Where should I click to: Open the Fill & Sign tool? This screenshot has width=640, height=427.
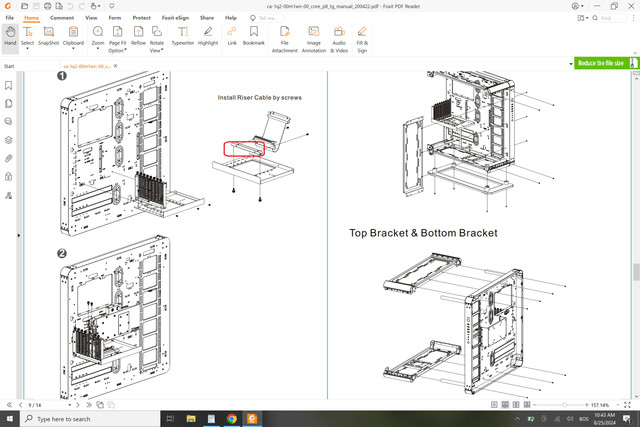tap(362, 39)
